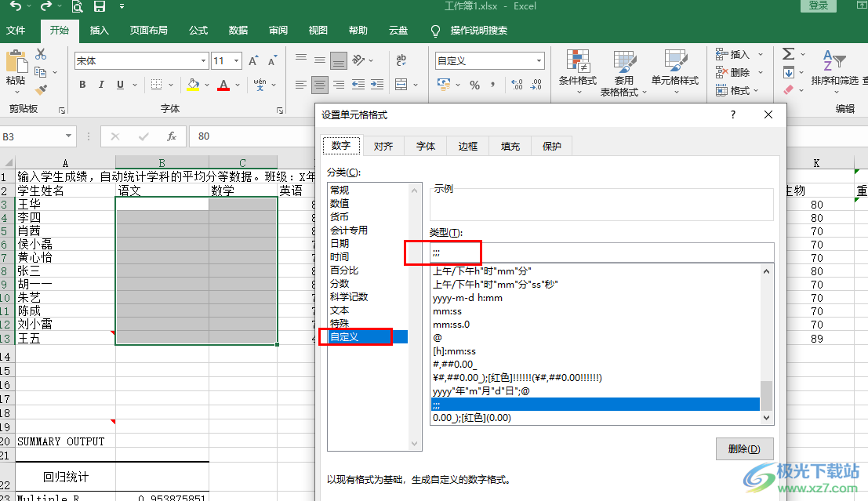Expand the Name Box dropdown for B3
Viewport: 868px width, 501px height.
coord(69,136)
